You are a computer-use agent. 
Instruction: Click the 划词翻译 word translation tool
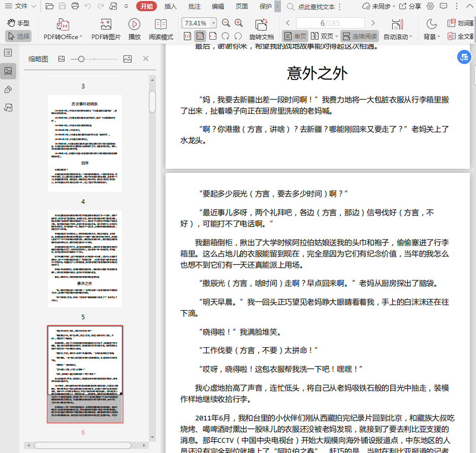460,23
